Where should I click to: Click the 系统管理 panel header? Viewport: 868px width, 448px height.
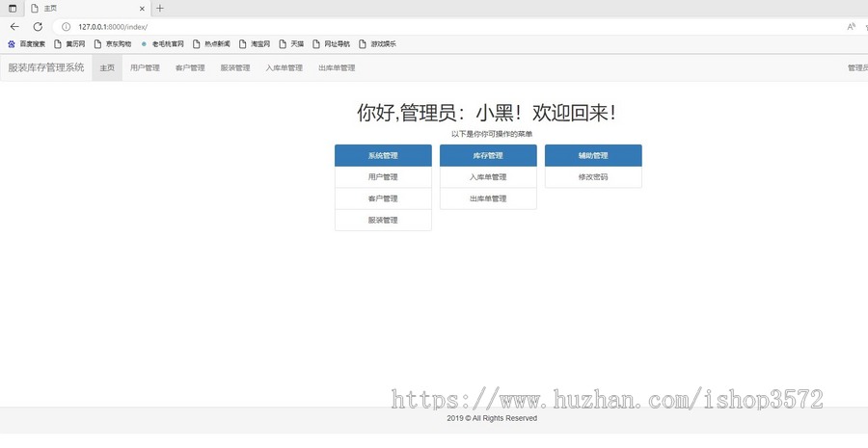[x=383, y=155]
